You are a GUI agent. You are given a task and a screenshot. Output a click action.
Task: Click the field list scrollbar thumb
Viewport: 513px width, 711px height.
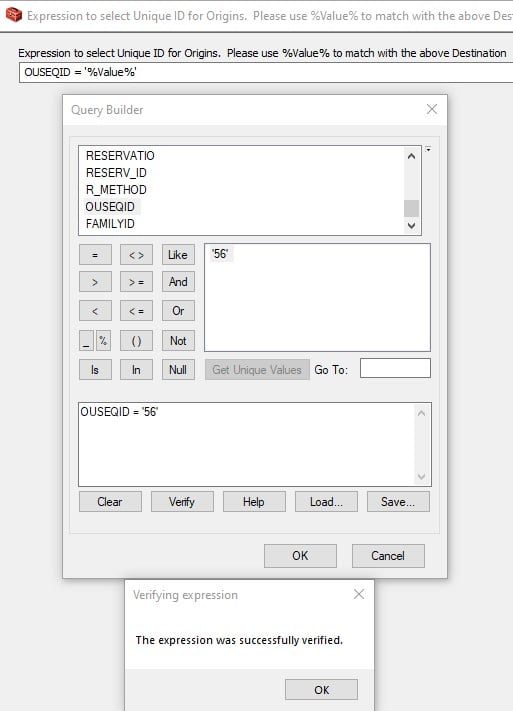(411, 209)
